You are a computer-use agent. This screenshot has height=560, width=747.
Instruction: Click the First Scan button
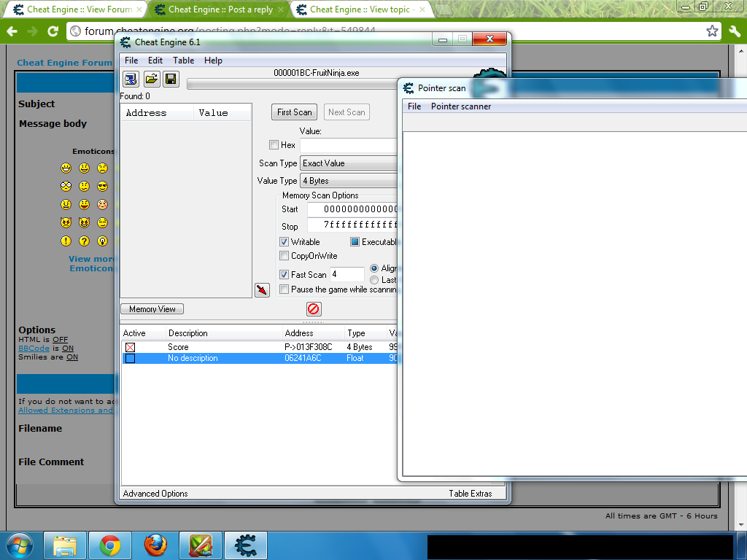point(294,112)
